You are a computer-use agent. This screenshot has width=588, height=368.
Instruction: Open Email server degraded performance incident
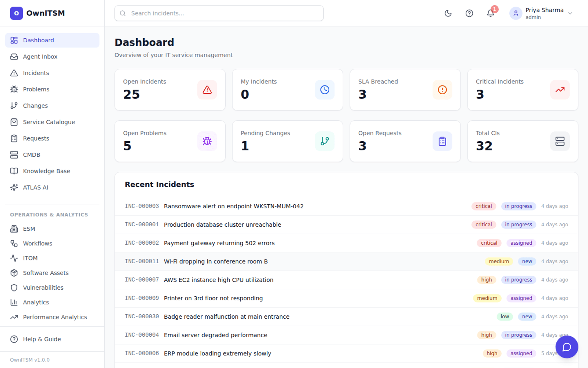point(346,335)
